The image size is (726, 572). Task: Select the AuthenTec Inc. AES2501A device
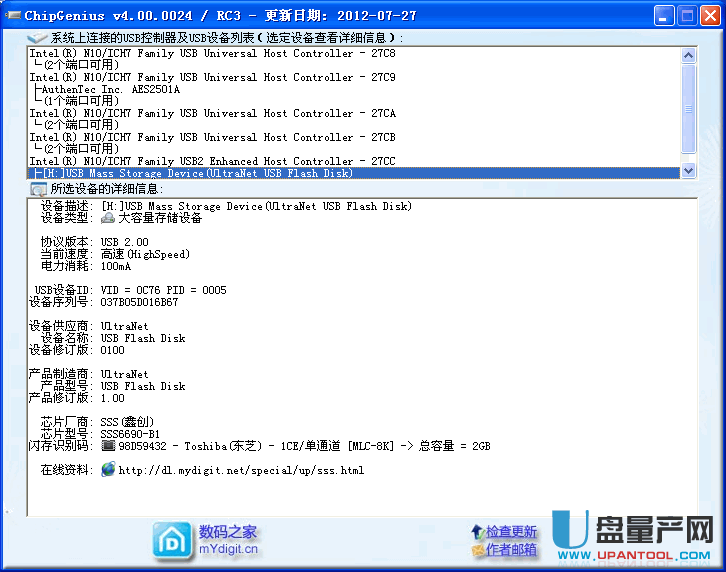pos(110,89)
